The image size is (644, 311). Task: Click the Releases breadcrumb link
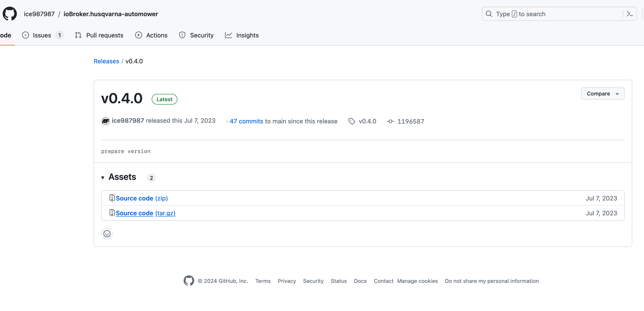pyautogui.click(x=106, y=61)
